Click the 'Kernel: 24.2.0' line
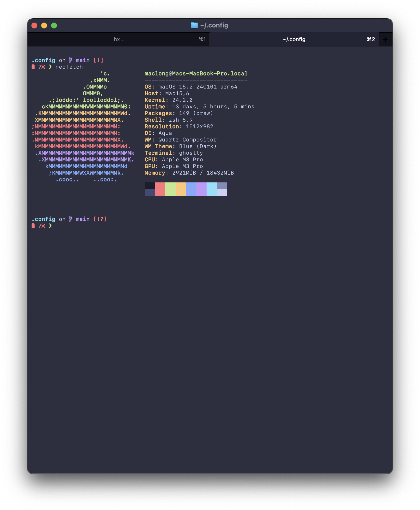420x510 pixels. [169, 100]
